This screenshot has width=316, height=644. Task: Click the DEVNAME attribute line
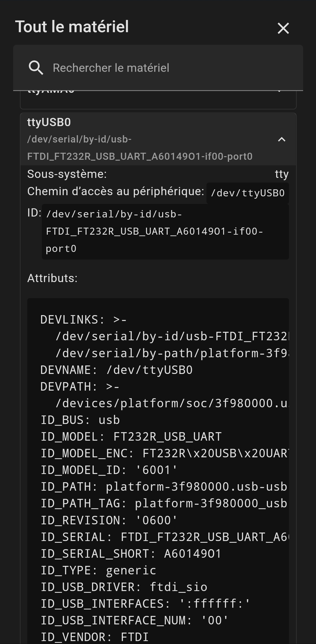116,370
